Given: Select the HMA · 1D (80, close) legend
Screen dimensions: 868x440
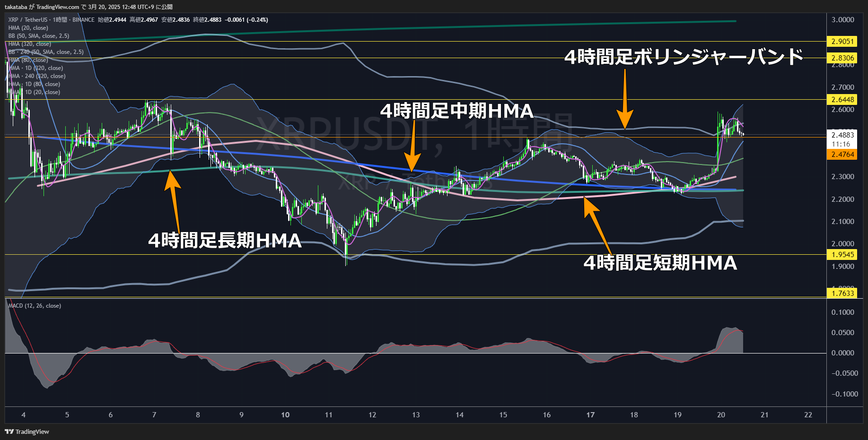Looking at the screenshot, I should point(34,84).
